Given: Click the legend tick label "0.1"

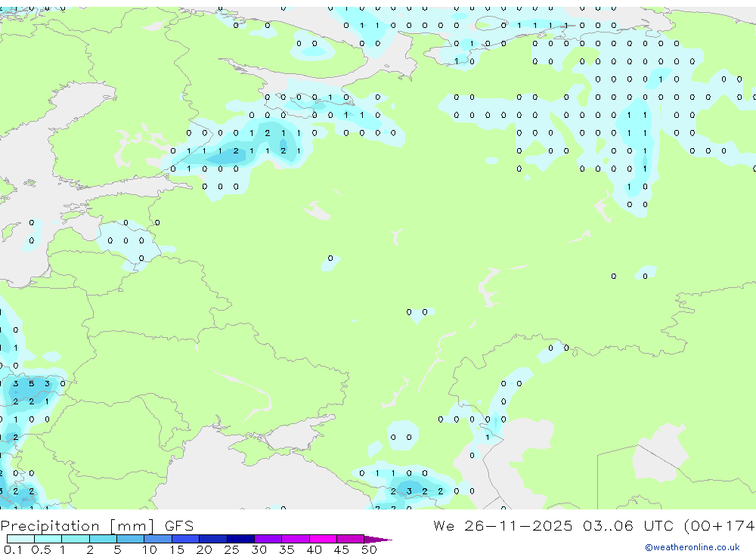Looking at the screenshot, I should point(13,549).
